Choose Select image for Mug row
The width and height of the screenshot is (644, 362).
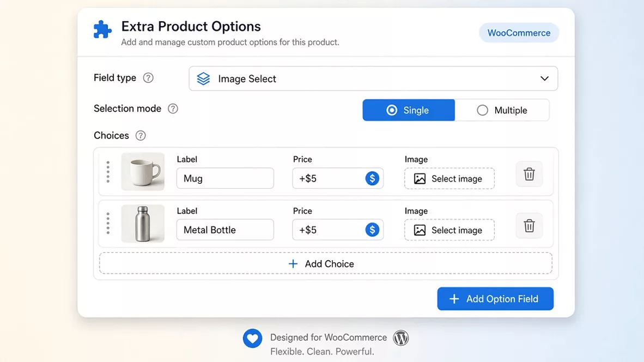click(x=449, y=179)
